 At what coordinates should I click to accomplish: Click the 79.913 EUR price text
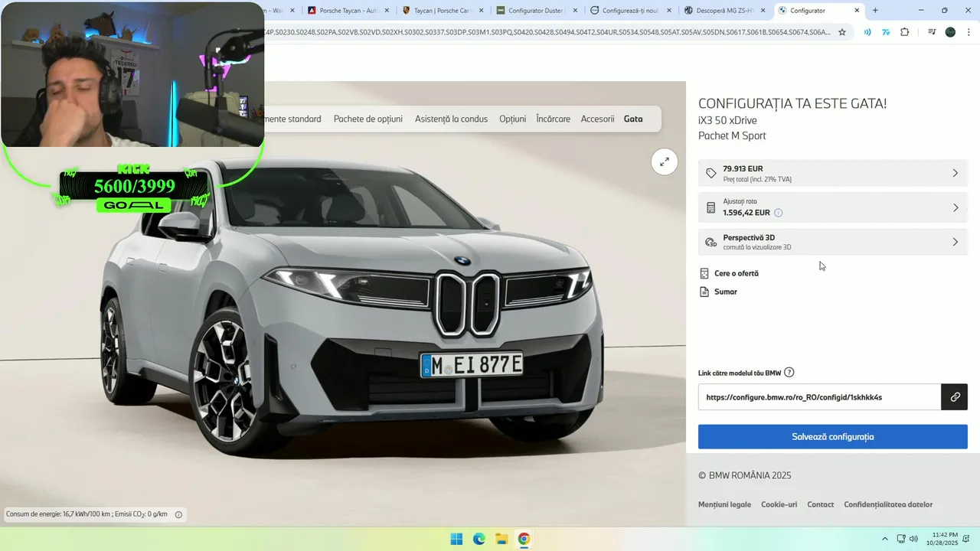(x=743, y=168)
